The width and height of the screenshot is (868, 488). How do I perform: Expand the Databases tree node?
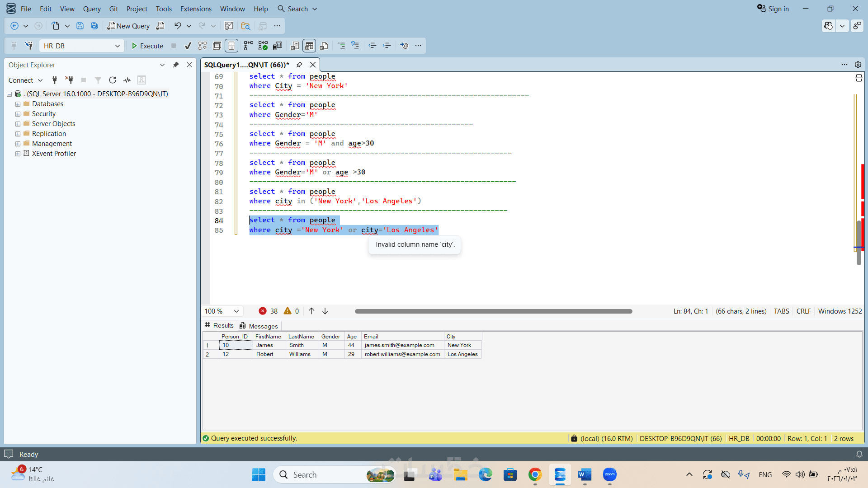pyautogui.click(x=18, y=104)
